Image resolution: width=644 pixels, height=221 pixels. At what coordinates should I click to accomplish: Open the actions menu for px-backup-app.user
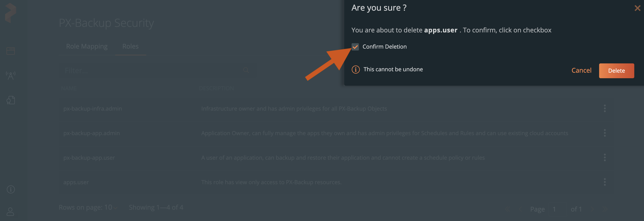click(x=604, y=158)
